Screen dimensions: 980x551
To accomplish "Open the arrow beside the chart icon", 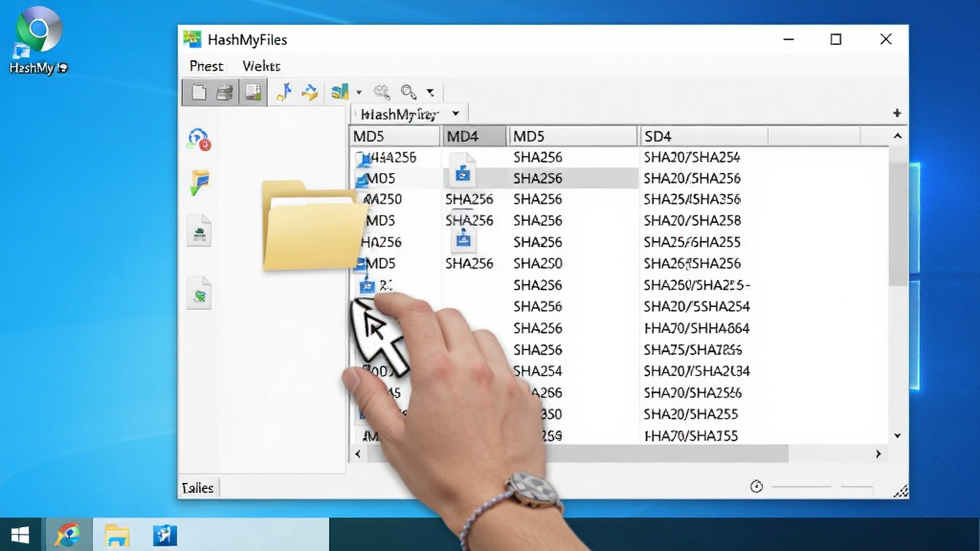I will 359,93.
